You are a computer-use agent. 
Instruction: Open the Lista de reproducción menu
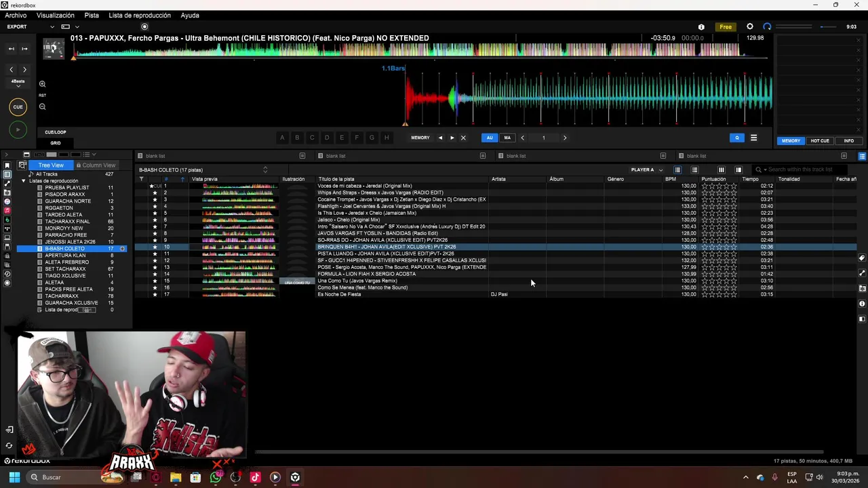pyautogui.click(x=140, y=15)
